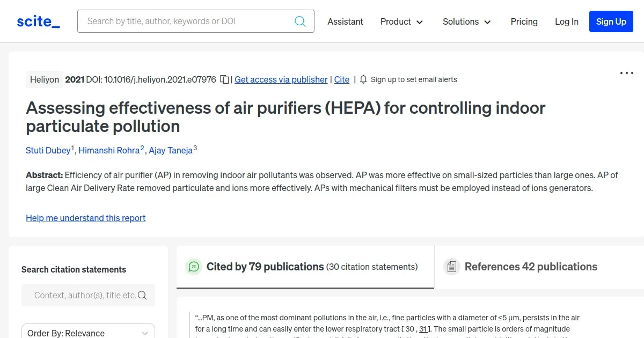The image size is (644, 338).
Task: Click the bell icon for email alerts
Action: point(363,79)
